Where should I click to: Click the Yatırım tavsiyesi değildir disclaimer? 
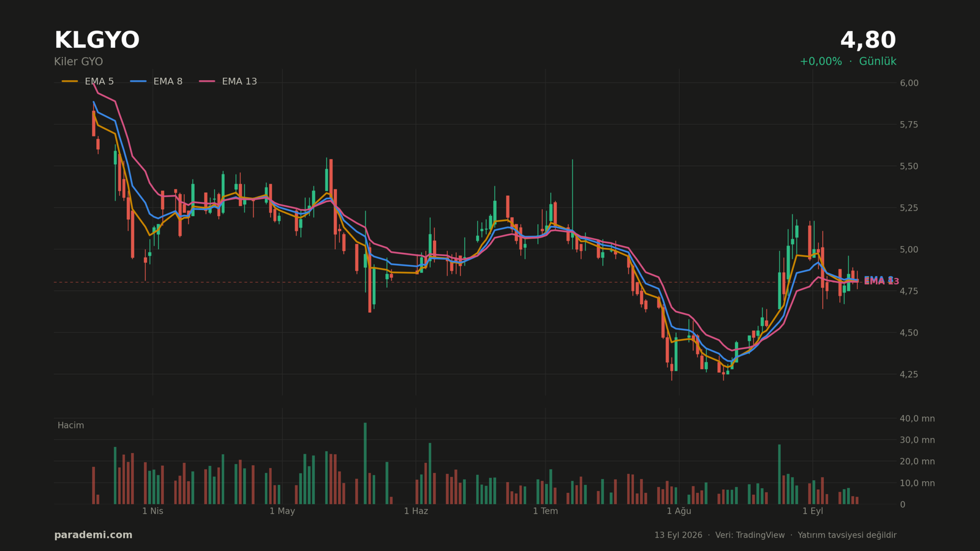click(x=847, y=535)
